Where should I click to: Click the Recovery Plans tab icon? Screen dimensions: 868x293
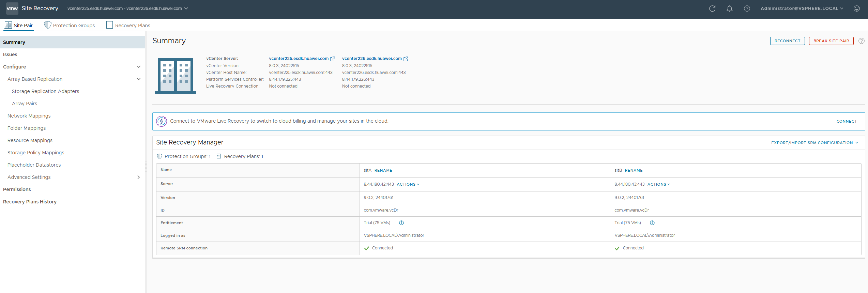(x=109, y=25)
